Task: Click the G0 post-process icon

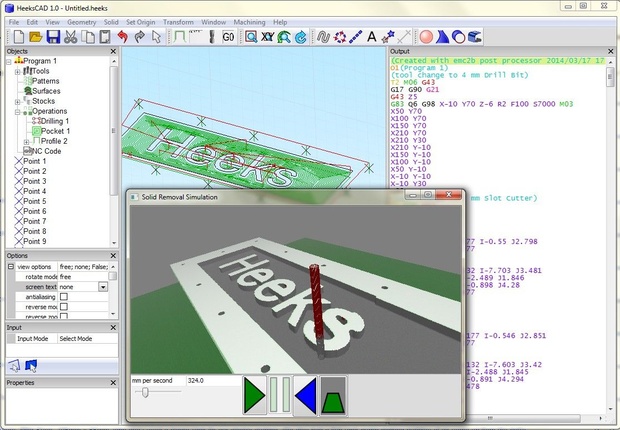Action: pyautogui.click(x=228, y=37)
